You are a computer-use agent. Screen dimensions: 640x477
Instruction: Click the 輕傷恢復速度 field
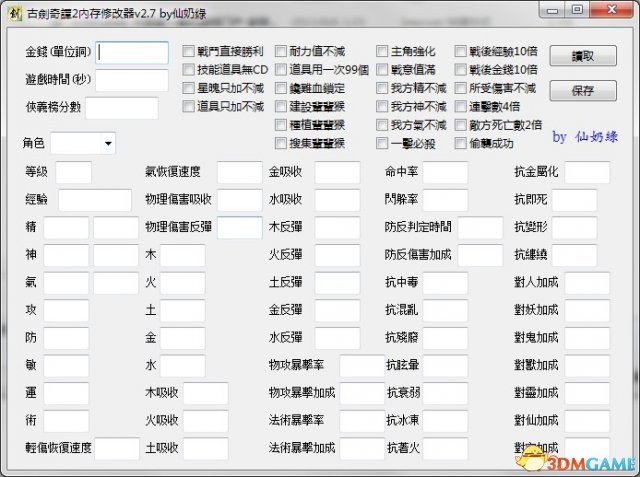click(117, 448)
